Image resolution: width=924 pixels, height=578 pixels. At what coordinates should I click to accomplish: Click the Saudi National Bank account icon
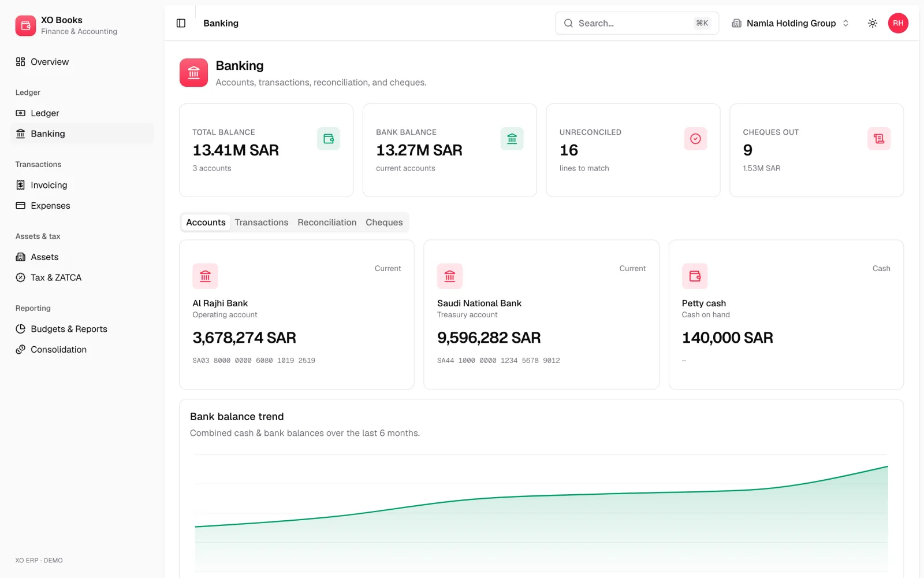pos(450,276)
